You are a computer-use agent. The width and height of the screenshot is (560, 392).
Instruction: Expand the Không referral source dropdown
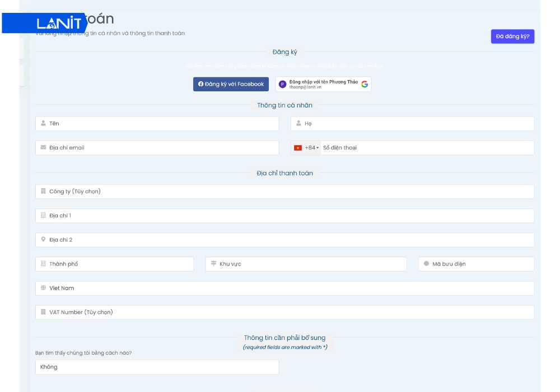157,367
